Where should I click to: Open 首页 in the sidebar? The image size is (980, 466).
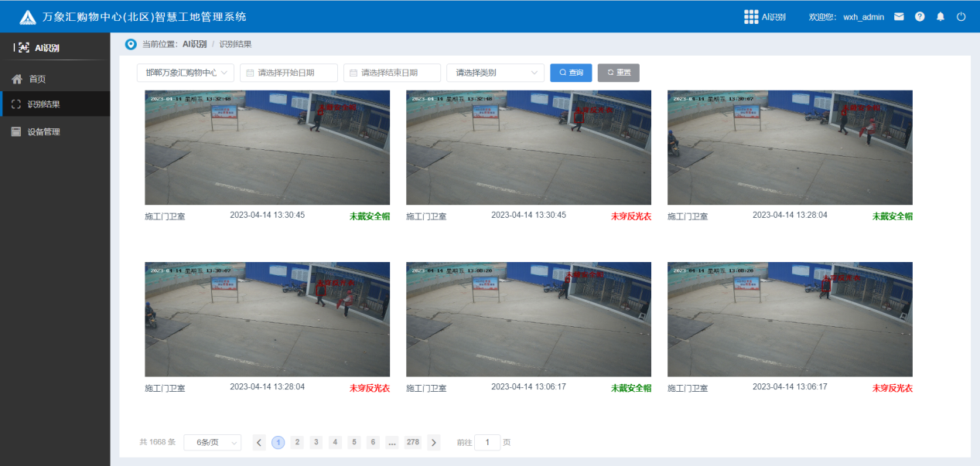(x=37, y=79)
